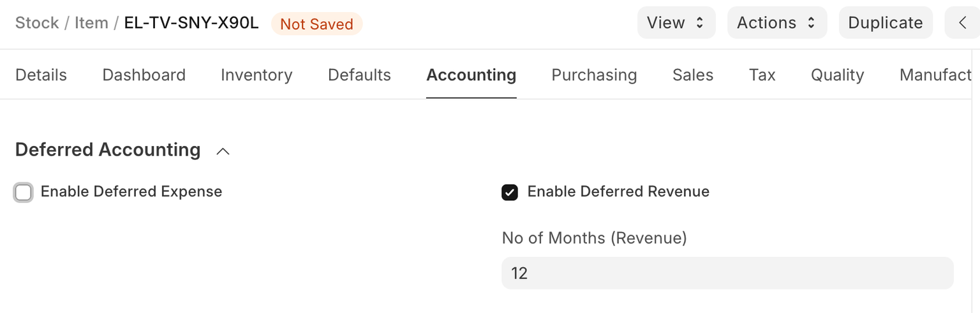Screen dimensions: 980x313
Task: Collapse the Deferred Accounting section chevron
Action: [223, 151]
